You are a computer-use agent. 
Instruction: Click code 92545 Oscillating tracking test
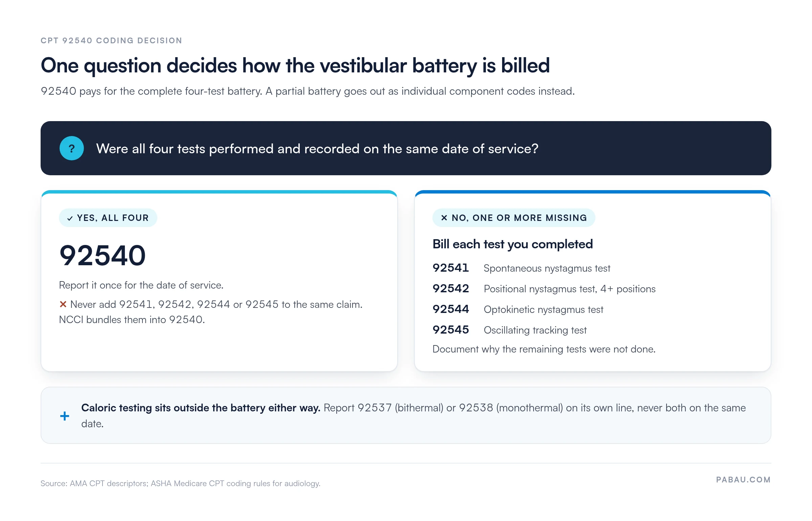coord(510,330)
